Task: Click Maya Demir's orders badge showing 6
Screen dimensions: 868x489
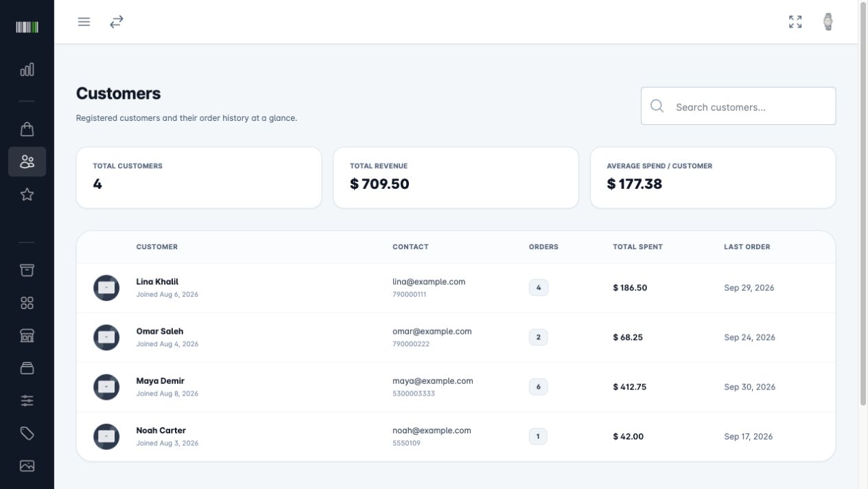Action: (x=539, y=387)
